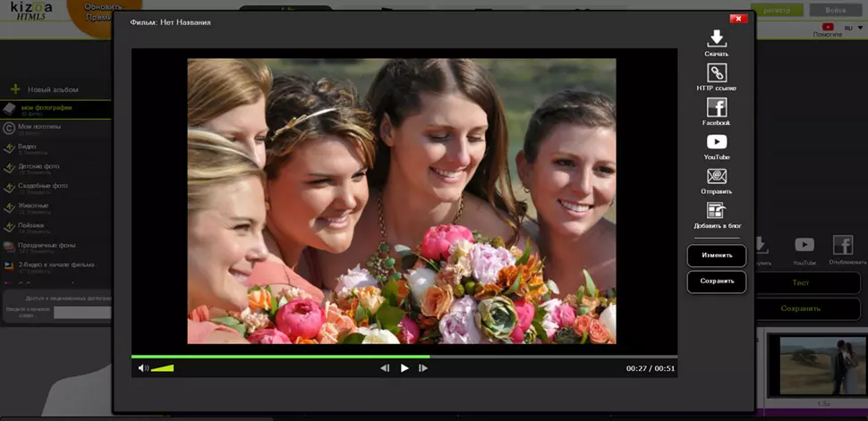The image size is (868, 421).
Task: Select the wedding couple thumbnail on the timeline
Action: (x=817, y=366)
